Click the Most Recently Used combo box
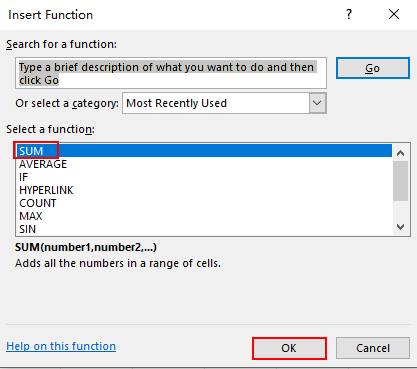 (224, 103)
